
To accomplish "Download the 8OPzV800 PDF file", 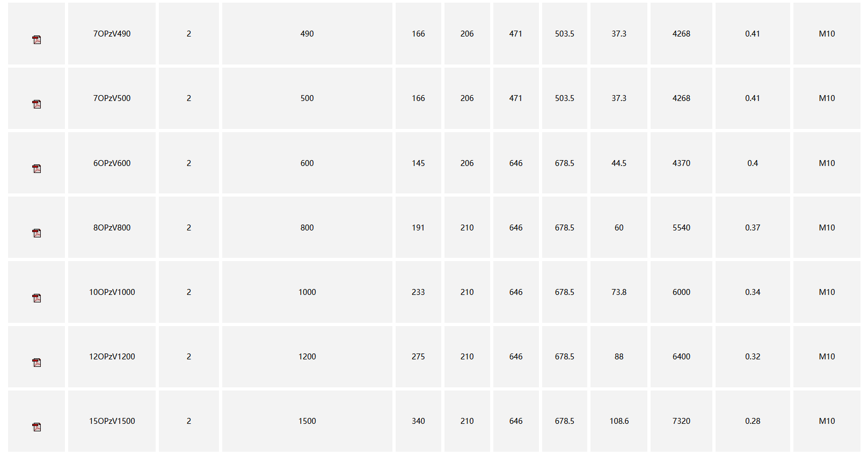I will coord(37,233).
